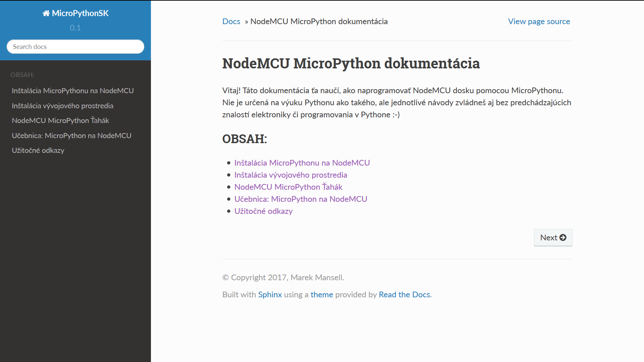Open sidebar Užitočné odkazy page
Image resolution: width=644 pixels, height=362 pixels.
tap(38, 150)
